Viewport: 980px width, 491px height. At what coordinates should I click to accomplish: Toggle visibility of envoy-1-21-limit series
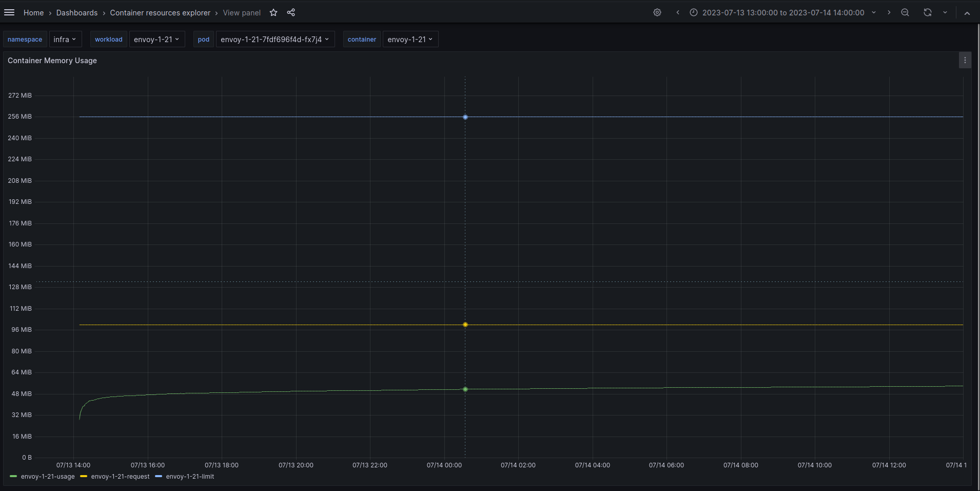pos(190,477)
